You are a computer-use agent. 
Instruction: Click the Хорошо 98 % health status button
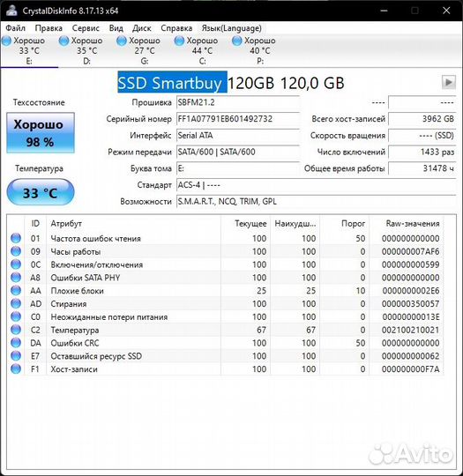[41, 132]
